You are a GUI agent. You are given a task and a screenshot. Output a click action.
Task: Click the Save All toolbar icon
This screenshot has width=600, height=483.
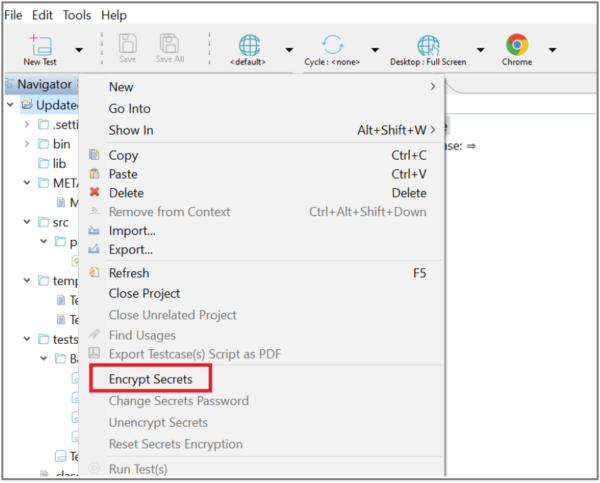click(170, 43)
